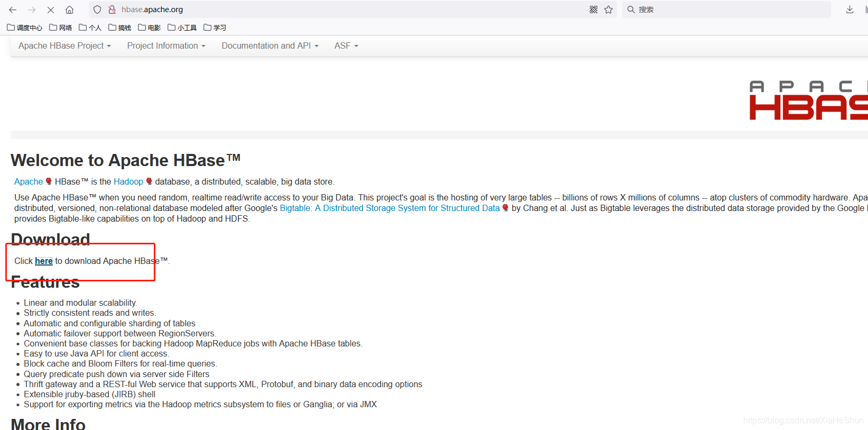Click the Apache HBase logo

tap(808, 100)
